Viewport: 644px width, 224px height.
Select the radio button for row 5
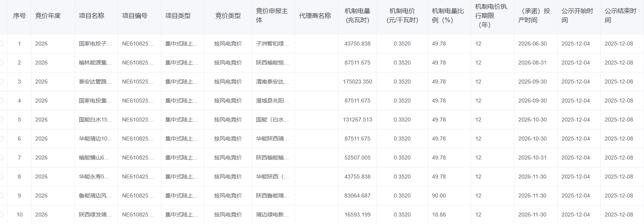[2, 120]
